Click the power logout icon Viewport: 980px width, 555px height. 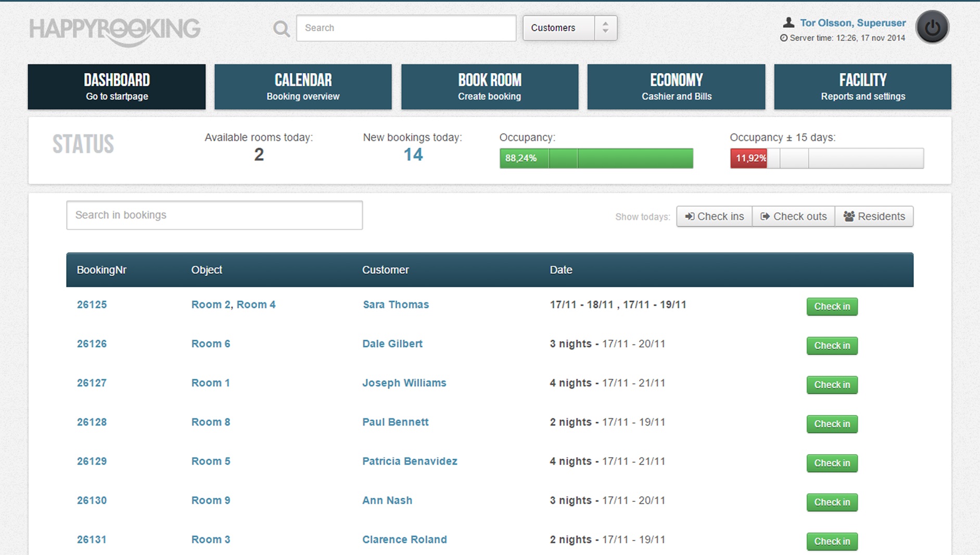[x=932, y=27]
